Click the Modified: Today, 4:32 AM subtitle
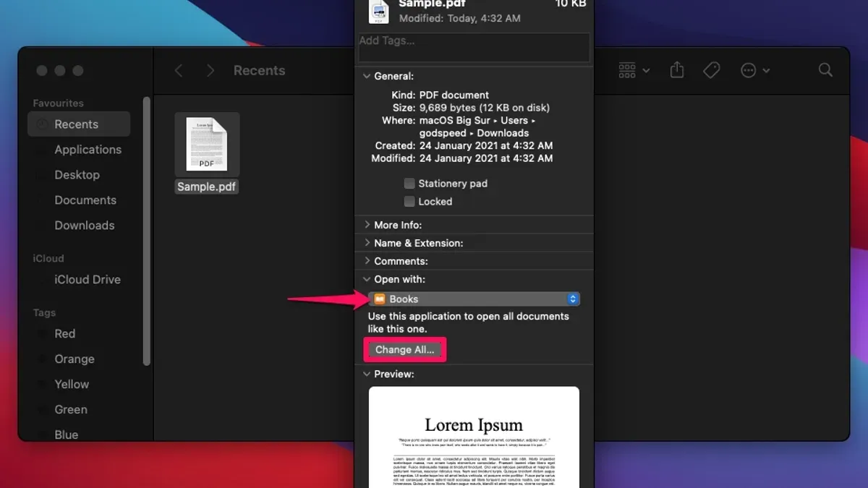This screenshot has width=868, height=488. [459, 18]
